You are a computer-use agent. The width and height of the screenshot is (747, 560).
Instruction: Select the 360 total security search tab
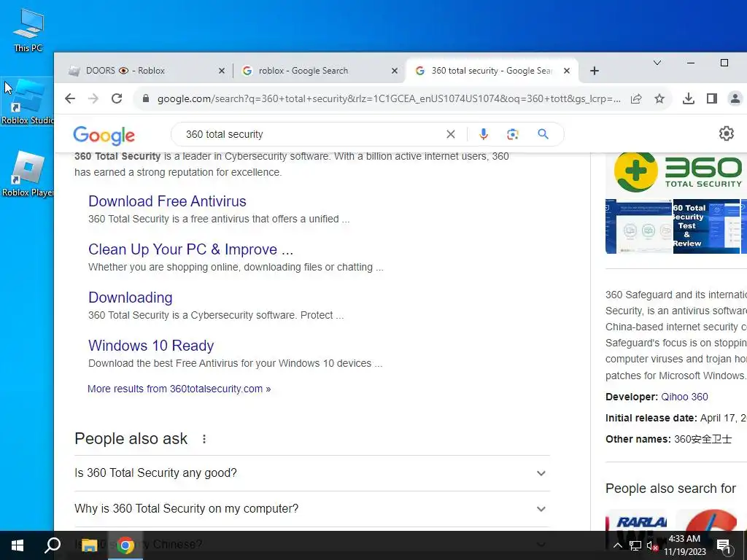coord(492,71)
